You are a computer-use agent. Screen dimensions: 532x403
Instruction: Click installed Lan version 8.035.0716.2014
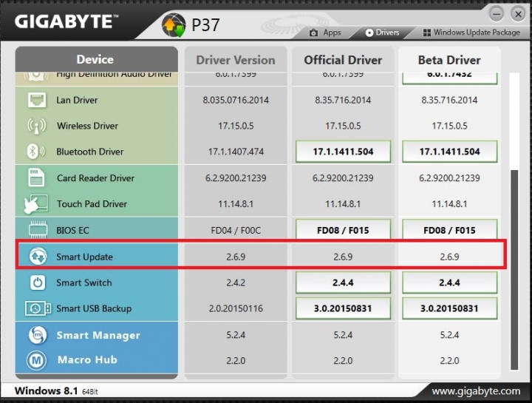click(236, 100)
